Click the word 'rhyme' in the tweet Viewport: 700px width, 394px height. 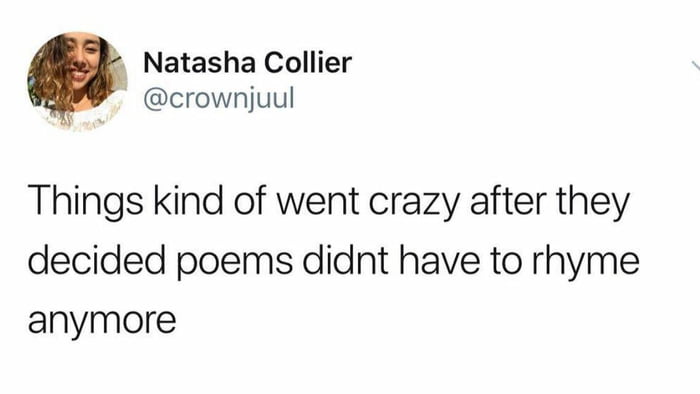(x=585, y=262)
